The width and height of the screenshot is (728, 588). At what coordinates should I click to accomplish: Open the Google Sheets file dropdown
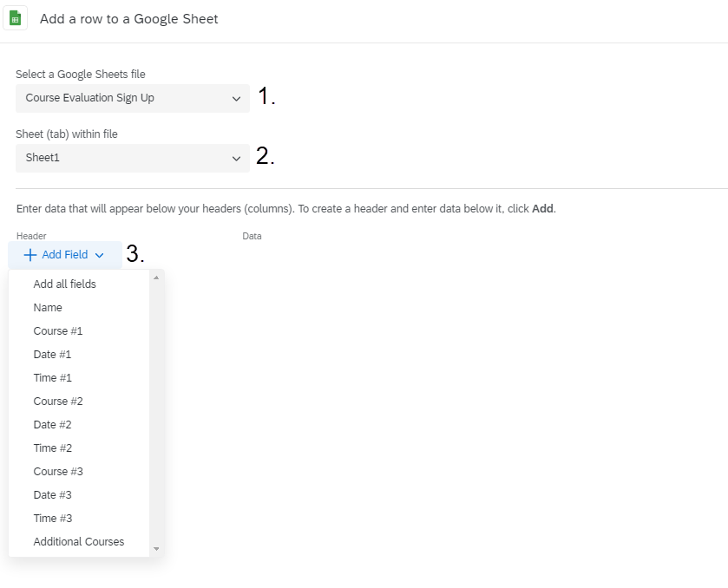(x=132, y=98)
